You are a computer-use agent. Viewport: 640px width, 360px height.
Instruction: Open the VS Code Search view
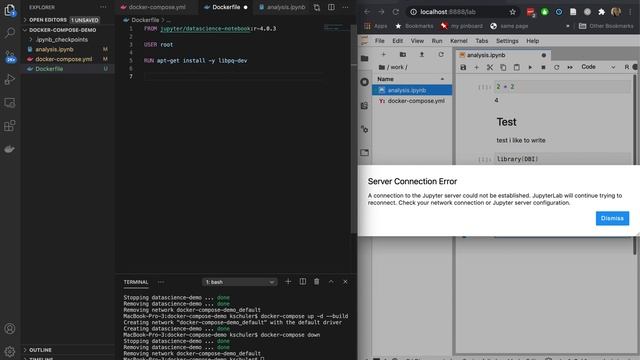pos(10,33)
